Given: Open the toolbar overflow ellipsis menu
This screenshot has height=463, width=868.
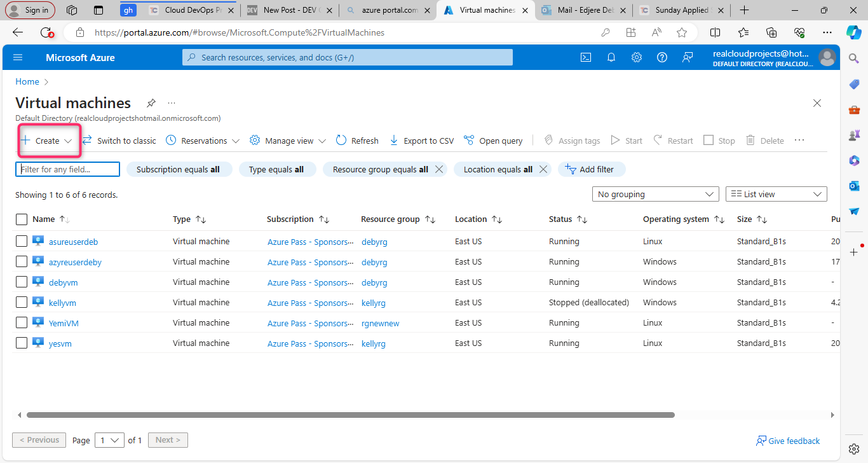Looking at the screenshot, I should 799,141.
